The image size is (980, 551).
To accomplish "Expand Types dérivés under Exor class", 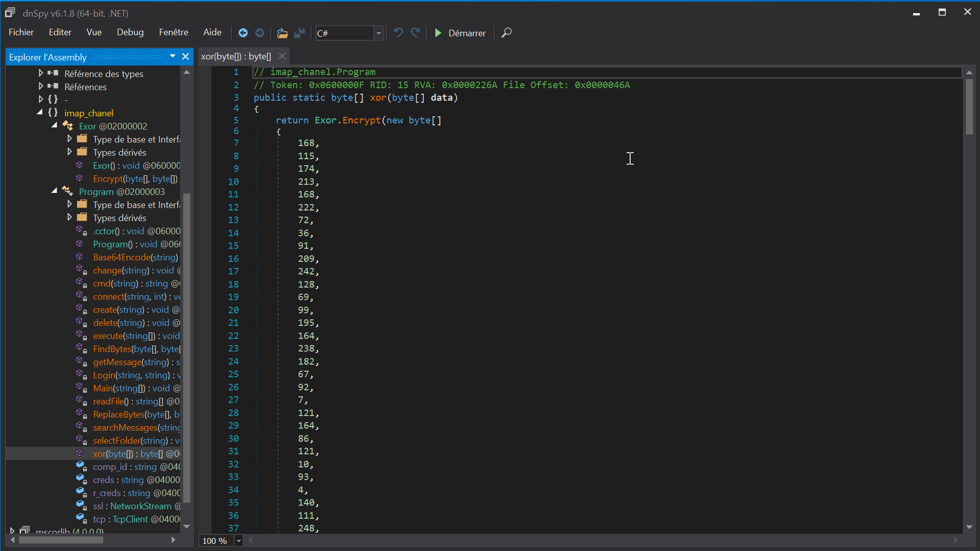I will [x=69, y=152].
